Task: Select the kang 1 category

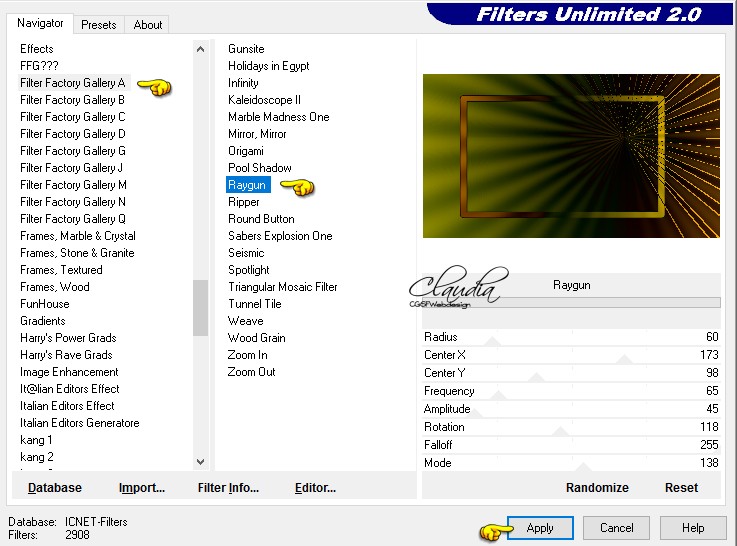Action: (36, 440)
